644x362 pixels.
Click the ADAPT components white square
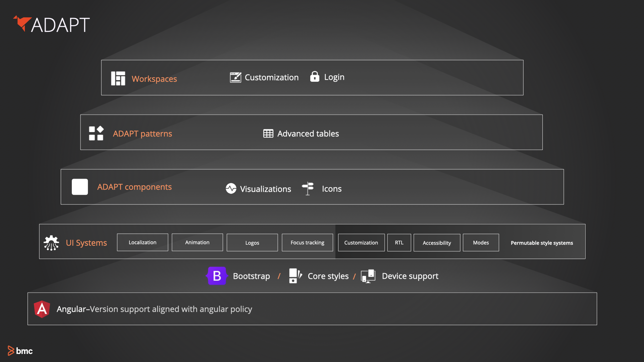tap(80, 187)
